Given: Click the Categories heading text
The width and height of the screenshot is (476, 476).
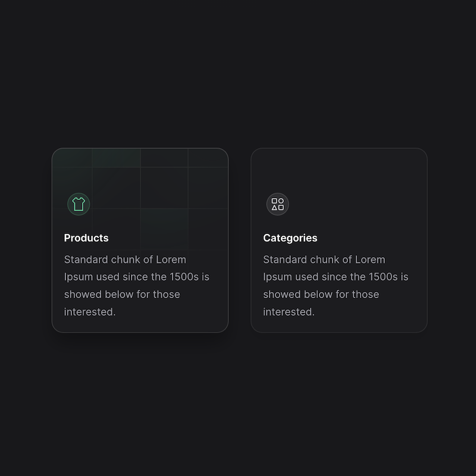Looking at the screenshot, I should [290, 237].
